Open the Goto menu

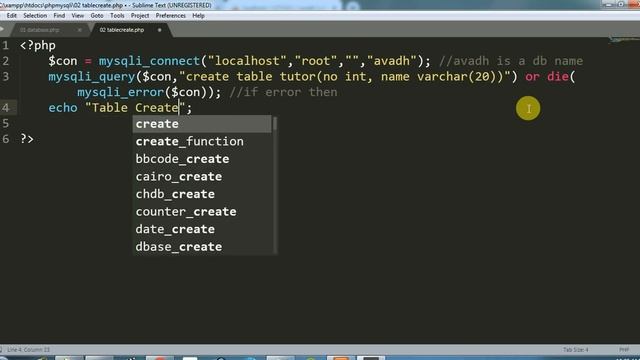97,16
